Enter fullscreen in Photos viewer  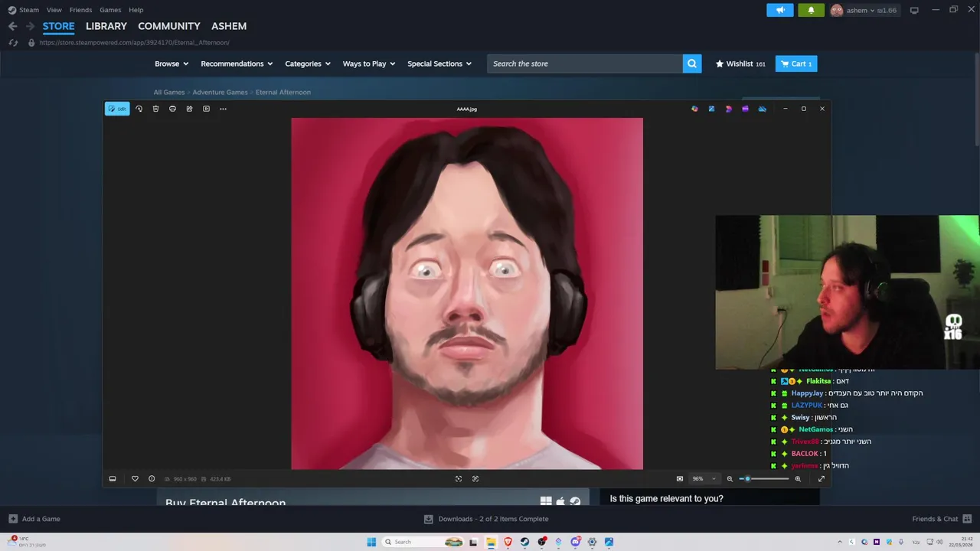pyautogui.click(x=822, y=478)
